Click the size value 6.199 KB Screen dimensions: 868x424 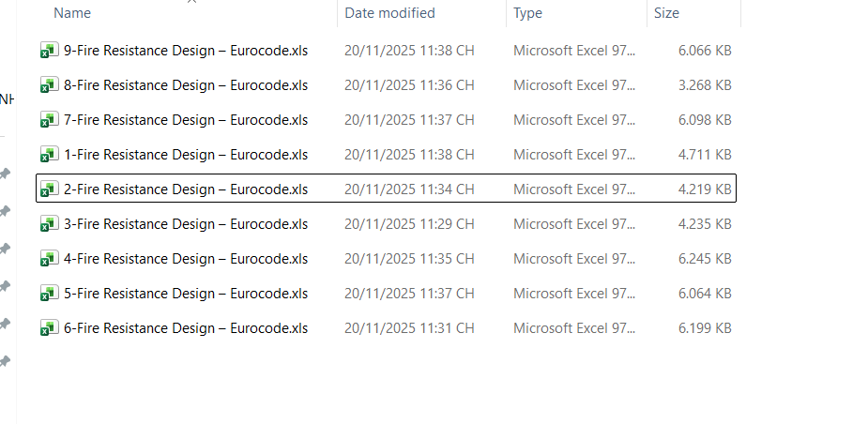(x=705, y=328)
